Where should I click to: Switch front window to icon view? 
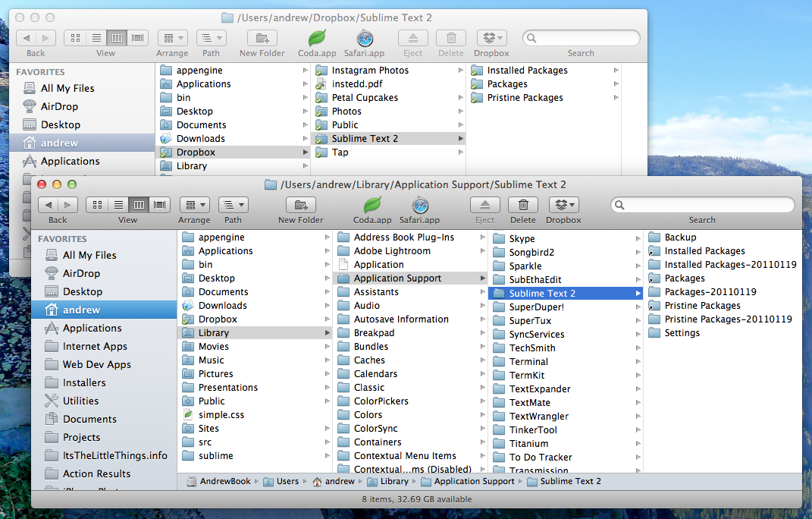(97, 206)
